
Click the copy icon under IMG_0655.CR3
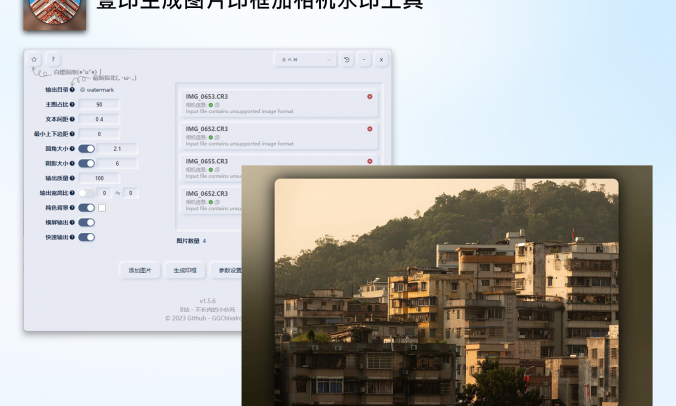point(217,169)
